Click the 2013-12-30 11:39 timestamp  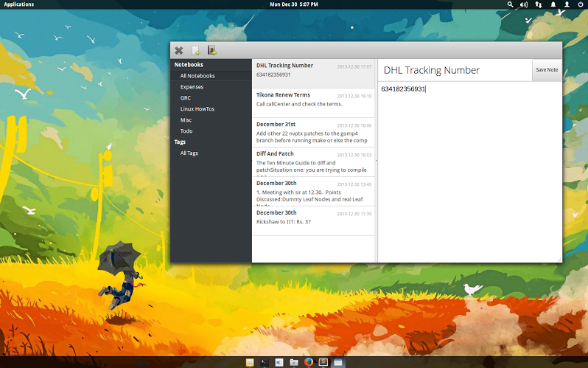(x=354, y=214)
